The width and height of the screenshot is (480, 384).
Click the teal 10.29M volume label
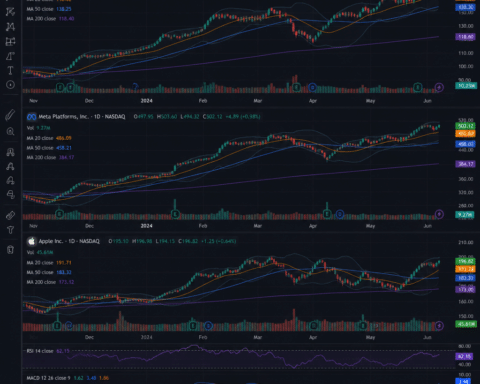[465, 86]
